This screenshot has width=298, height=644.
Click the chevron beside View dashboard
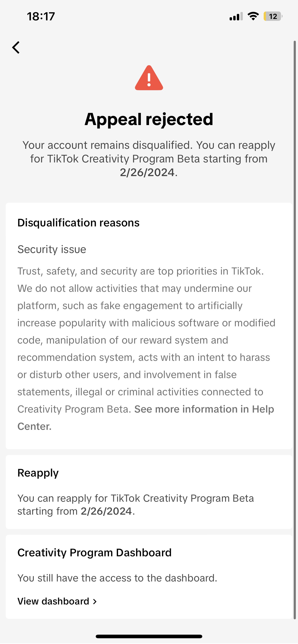[x=95, y=602]
